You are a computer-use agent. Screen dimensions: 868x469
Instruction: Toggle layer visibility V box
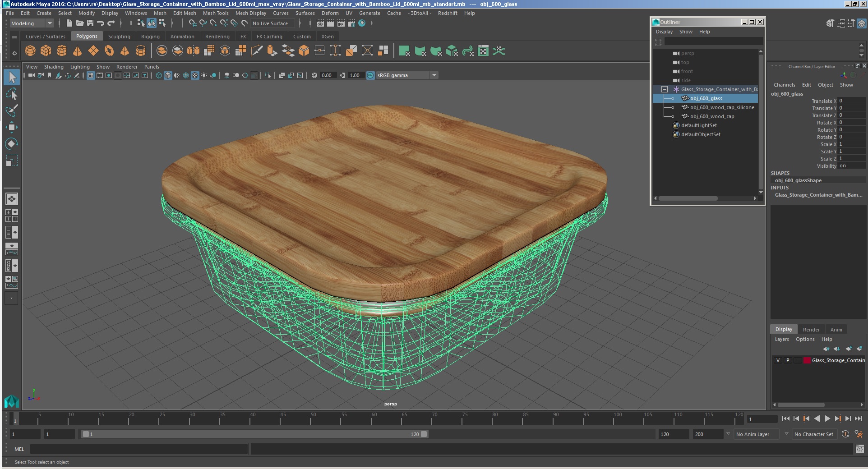778,360
